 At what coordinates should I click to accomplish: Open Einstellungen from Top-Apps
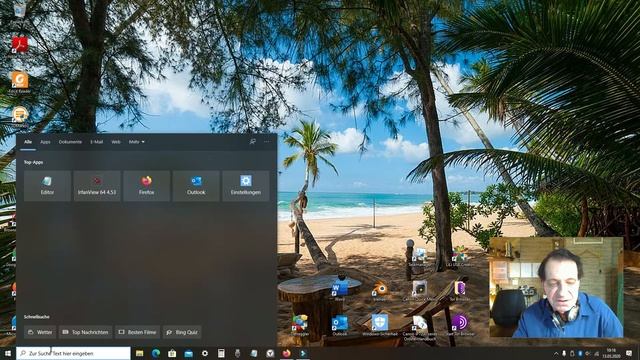246,186
